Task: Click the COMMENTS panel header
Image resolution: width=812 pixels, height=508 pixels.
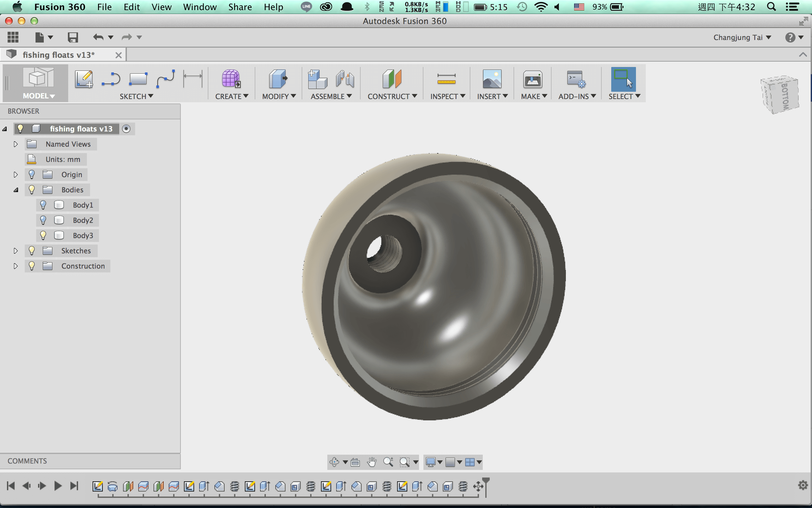Action: click(x=90, y=461)
